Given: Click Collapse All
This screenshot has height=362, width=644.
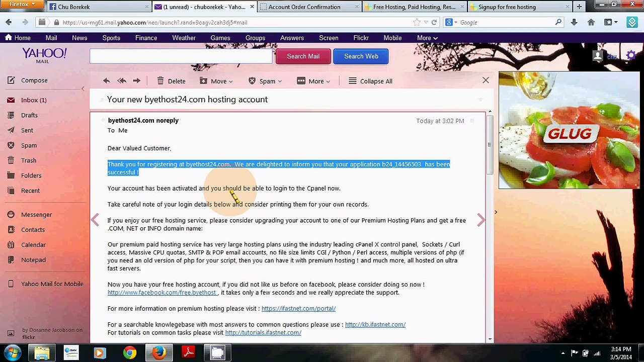Looking at the screenshot, I should (x=370, y=81).
